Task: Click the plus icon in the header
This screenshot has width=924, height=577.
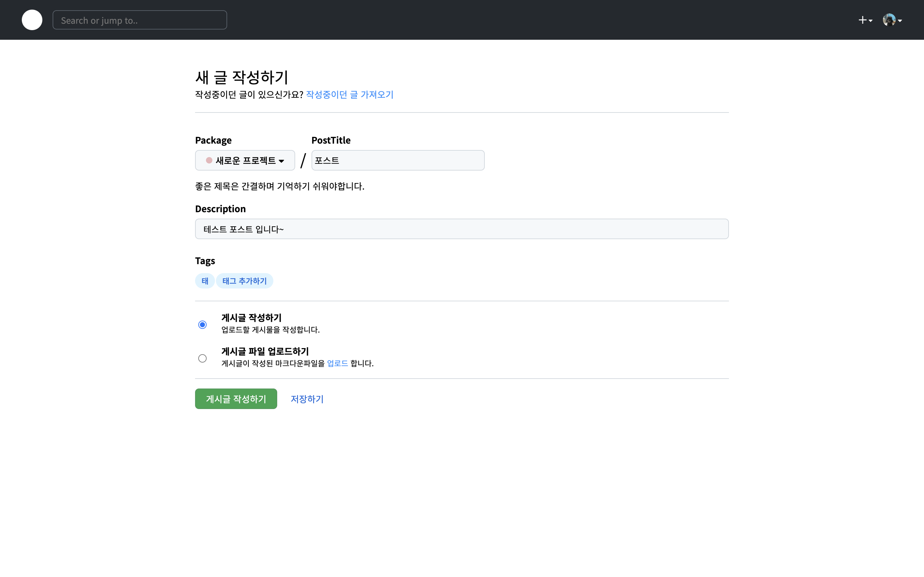Action: coord(862,20)
